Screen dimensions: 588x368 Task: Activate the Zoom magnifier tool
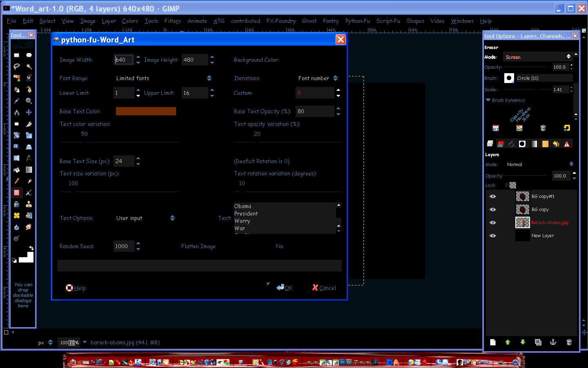[29, 101]
